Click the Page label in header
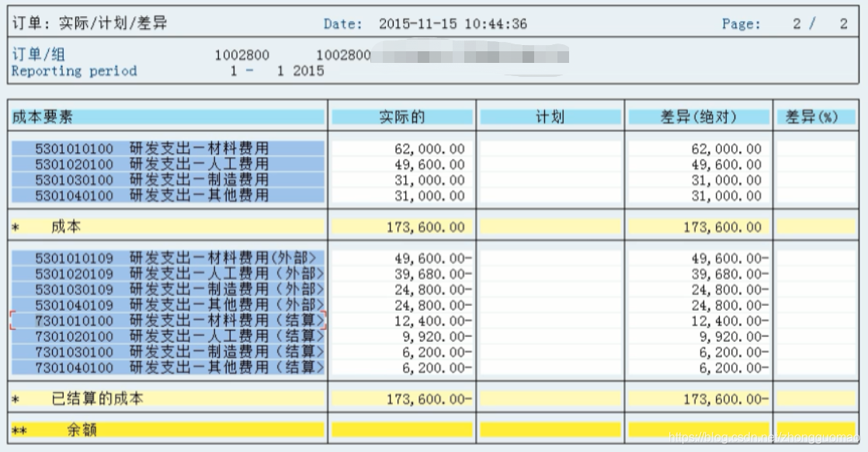Image resolution: width=868 pixels, height=452 pixels. pos(741,24)
